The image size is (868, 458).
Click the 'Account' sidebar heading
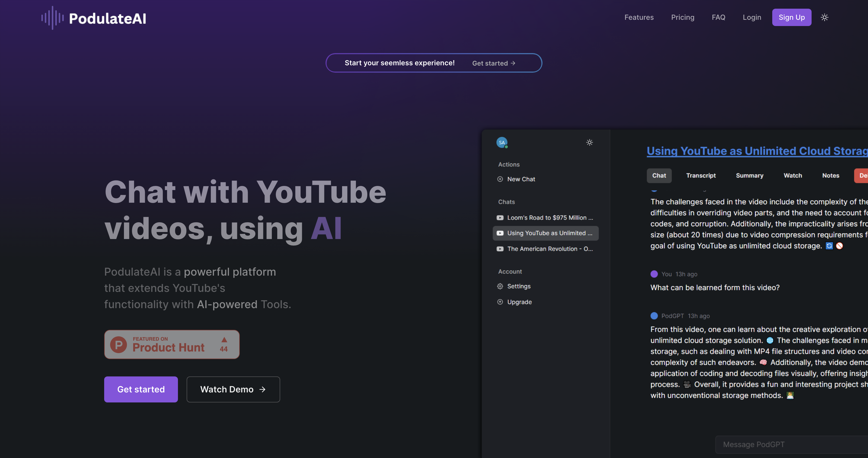510,272
